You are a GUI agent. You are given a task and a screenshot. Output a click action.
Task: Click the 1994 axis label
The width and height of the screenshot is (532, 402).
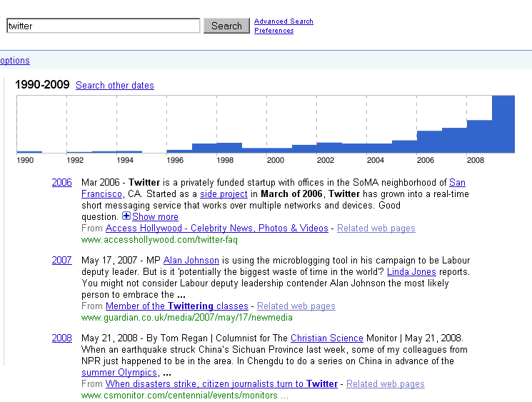click(125, 160)
